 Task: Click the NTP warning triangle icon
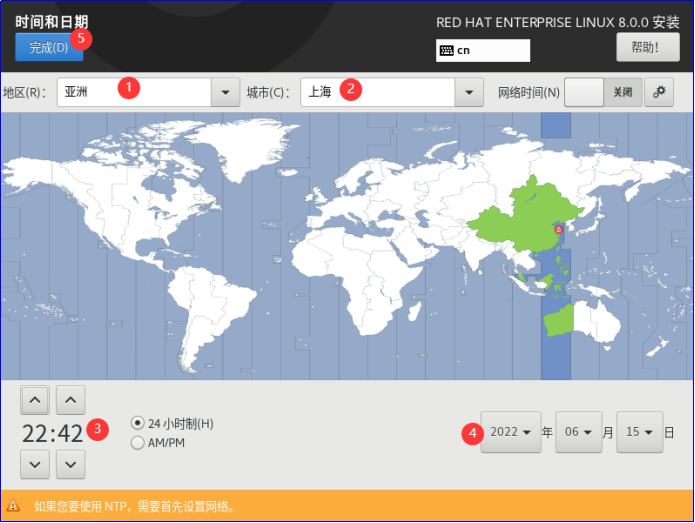click(x=13, y=505)
